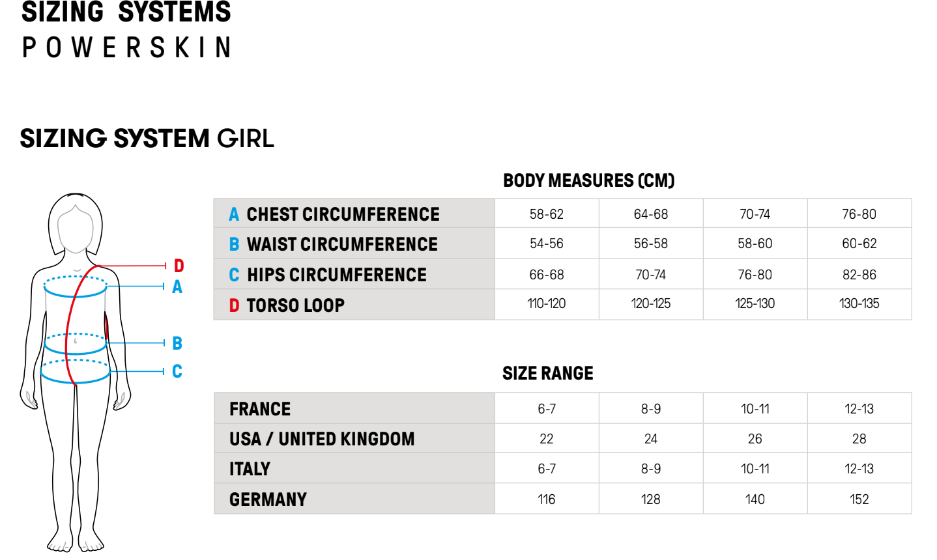Select the 120-125 torso loop cell

650,303
